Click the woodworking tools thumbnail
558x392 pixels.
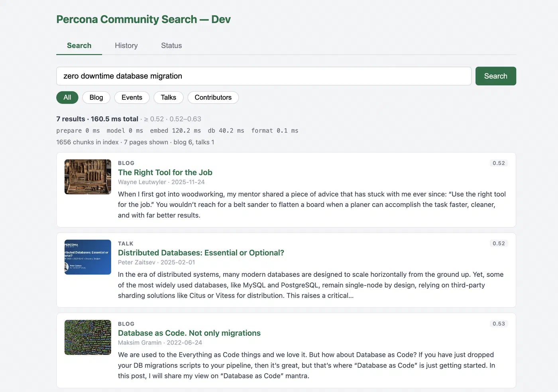click(x=88, y=177)
